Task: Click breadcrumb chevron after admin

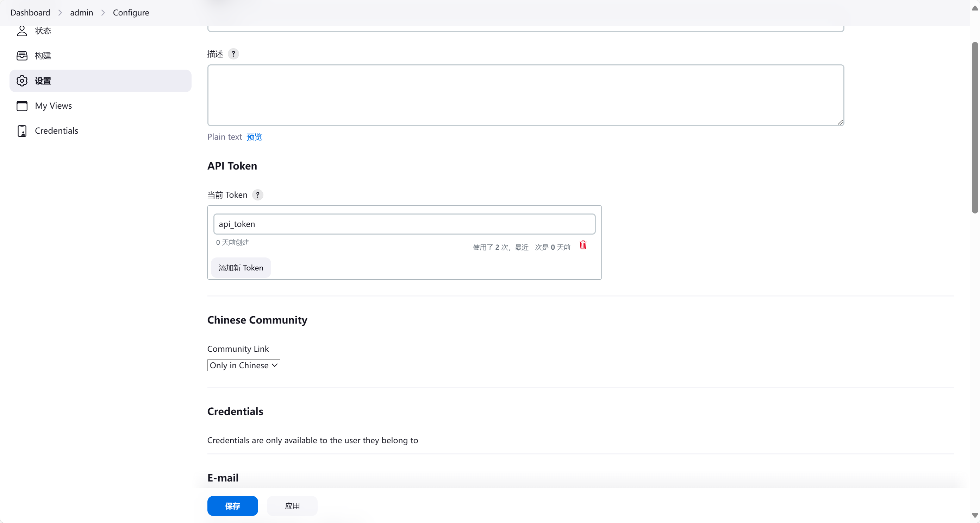Action: (x=103, y=13)
